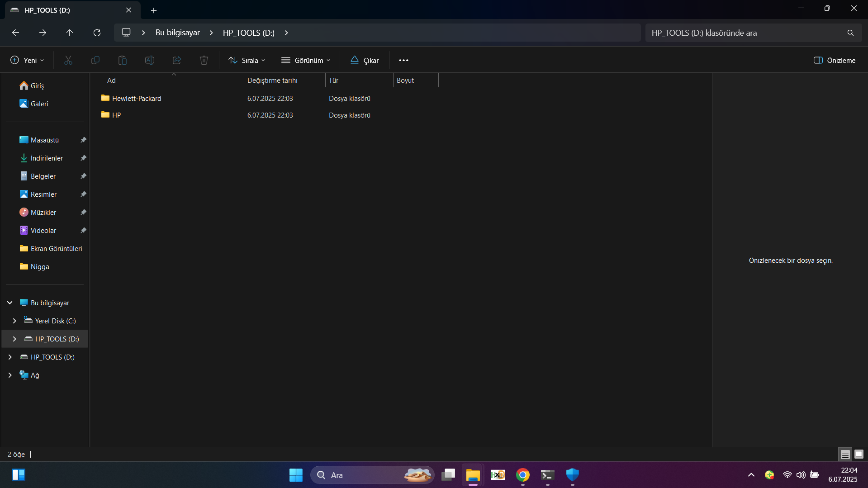Image resolution: width=868 pixels, height=488 pixels.
Task: Select the Cut icon in toolbar
Action: click(x=68, y=60)
